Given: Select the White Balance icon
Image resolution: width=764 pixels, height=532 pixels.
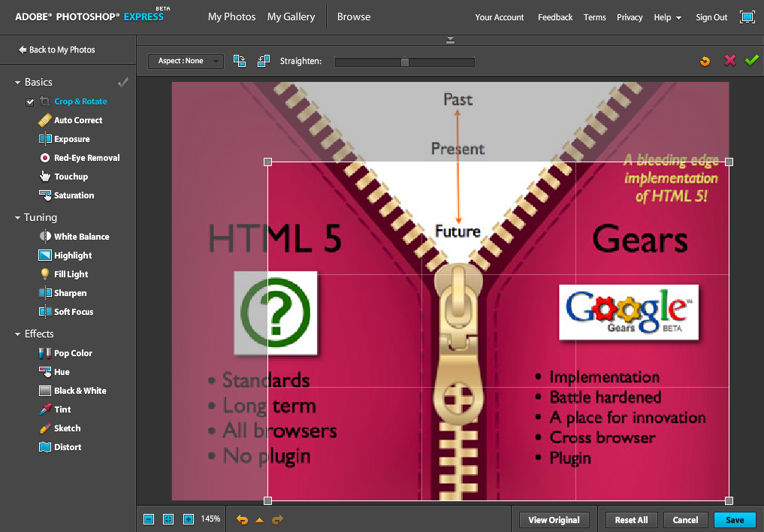Looking at the screenshot, I should tap(45, 236).
